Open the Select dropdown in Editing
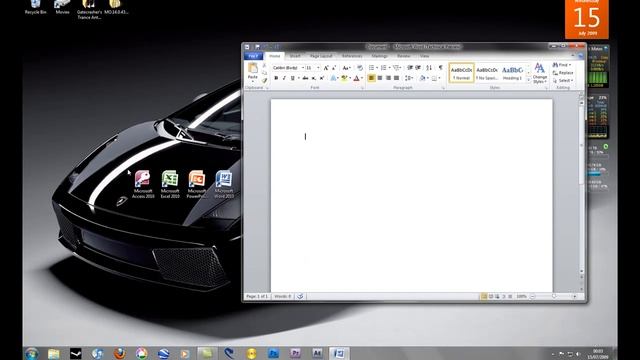 coord(563,80)
